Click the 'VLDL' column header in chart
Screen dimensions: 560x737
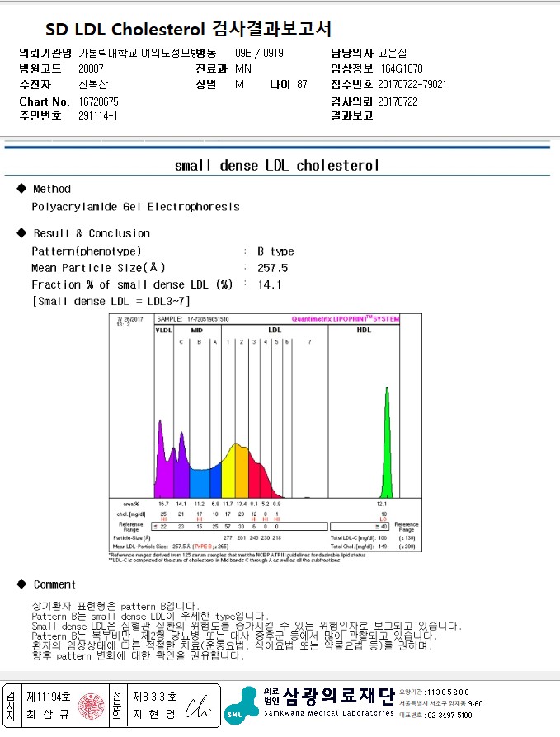[163, 331]
